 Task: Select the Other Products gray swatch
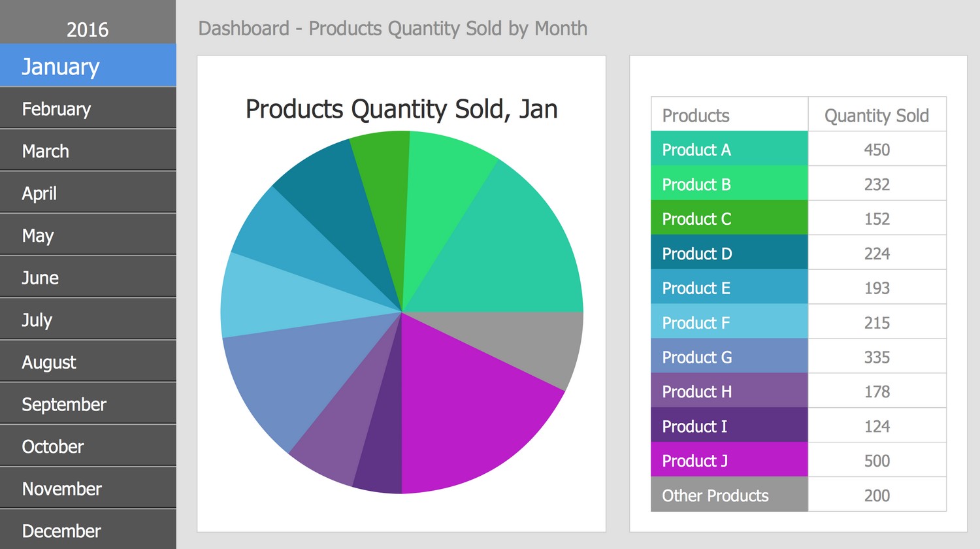tap(729, 495)
